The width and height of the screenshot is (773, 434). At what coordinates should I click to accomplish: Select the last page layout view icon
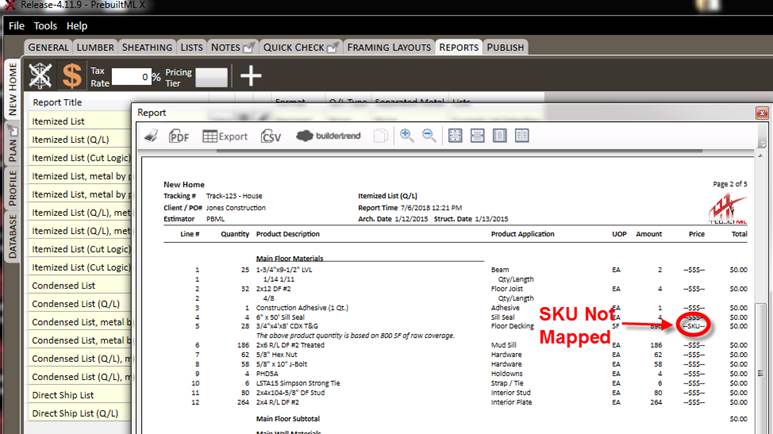pos(521,136)
